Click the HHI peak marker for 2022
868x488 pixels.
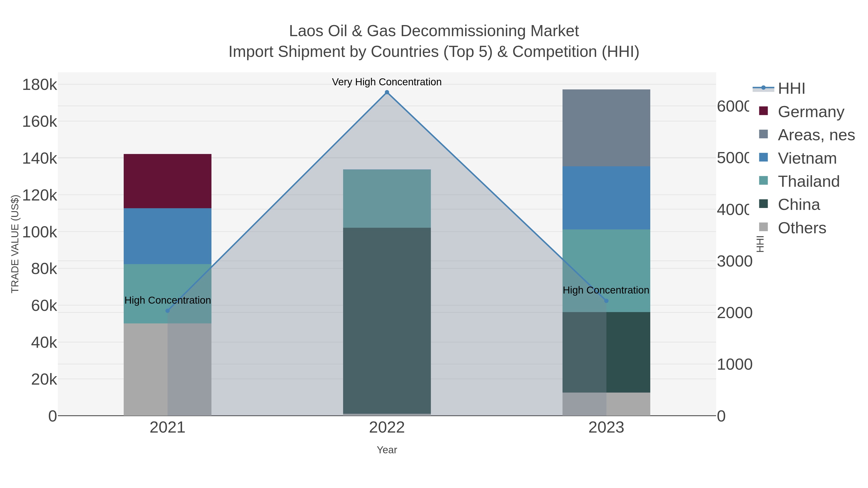(387, 92)
